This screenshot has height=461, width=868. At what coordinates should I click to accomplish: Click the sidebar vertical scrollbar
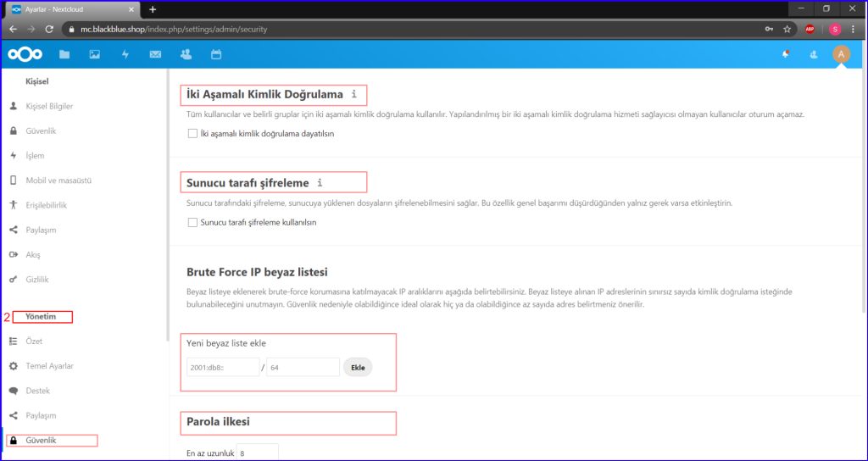(x=167, y=205)
